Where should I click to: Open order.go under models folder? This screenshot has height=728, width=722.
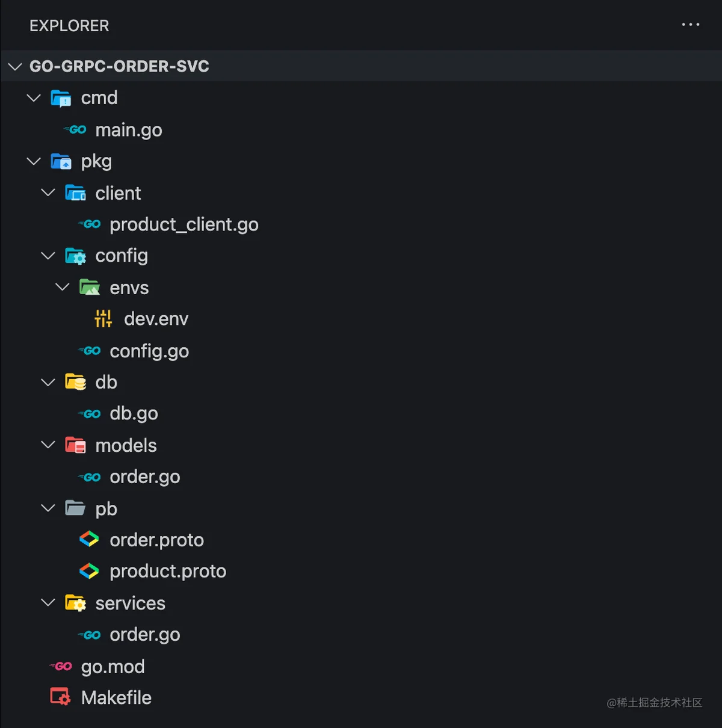[x=145, y=477]
